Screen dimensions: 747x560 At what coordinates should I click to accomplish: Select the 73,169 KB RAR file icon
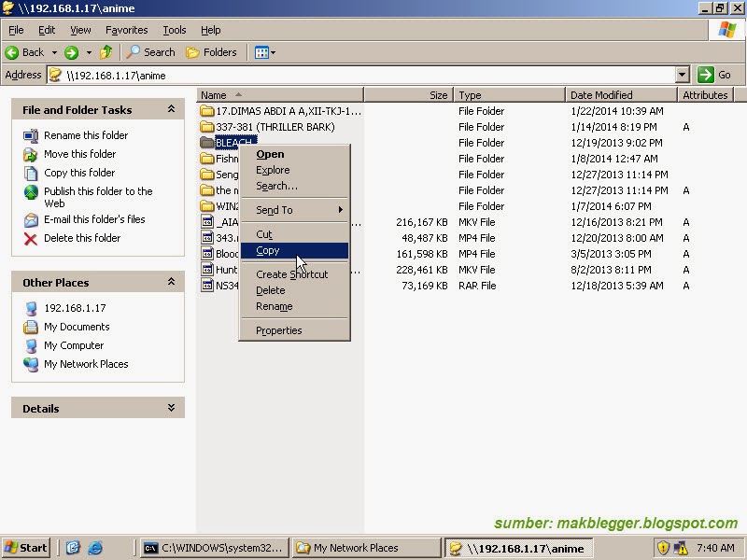206,286
